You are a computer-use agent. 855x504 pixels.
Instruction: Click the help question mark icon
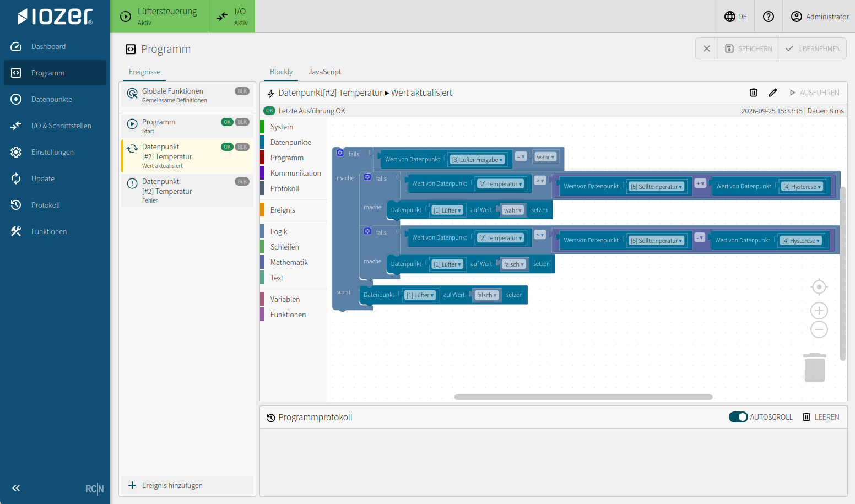769,17
